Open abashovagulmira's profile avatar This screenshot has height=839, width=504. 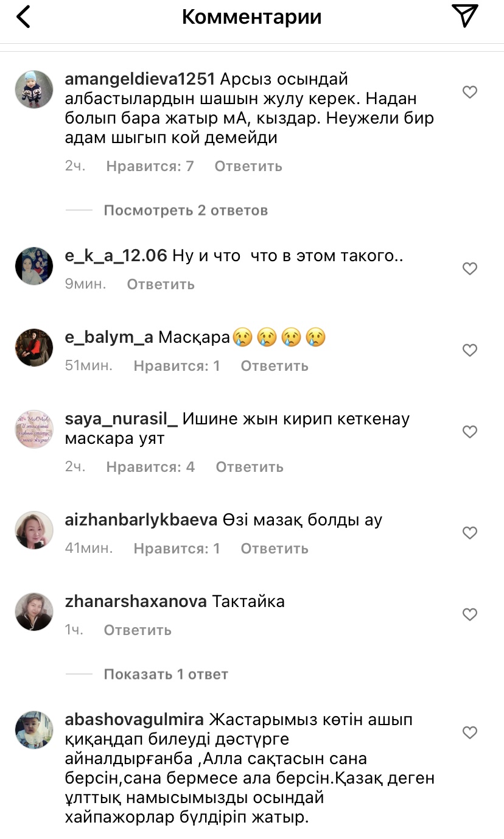tap(34, 730)
